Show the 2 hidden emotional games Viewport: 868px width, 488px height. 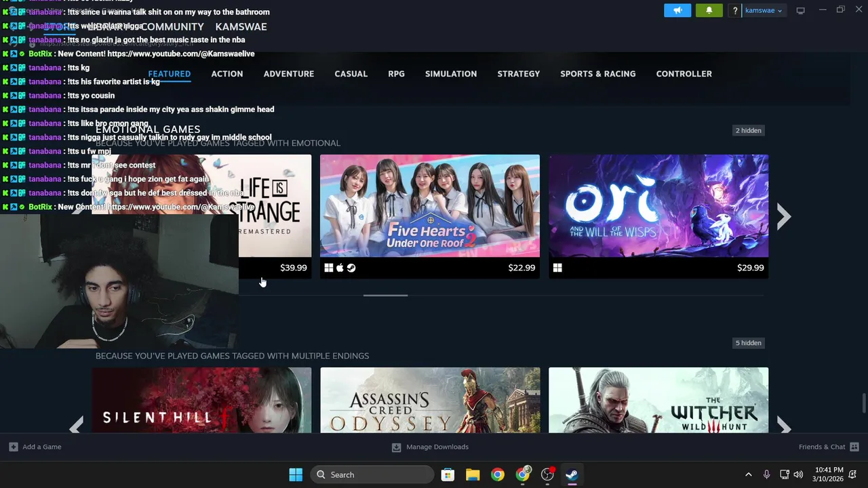(749, 130)
